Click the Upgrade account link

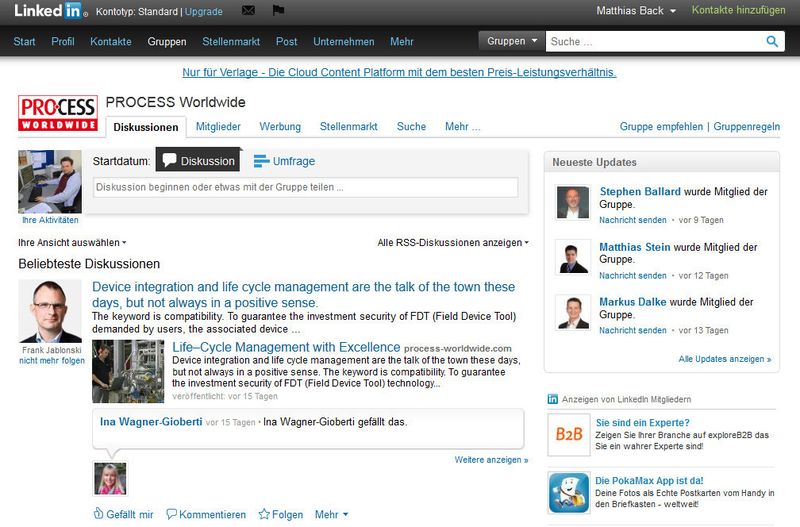(x=204, y=11)
